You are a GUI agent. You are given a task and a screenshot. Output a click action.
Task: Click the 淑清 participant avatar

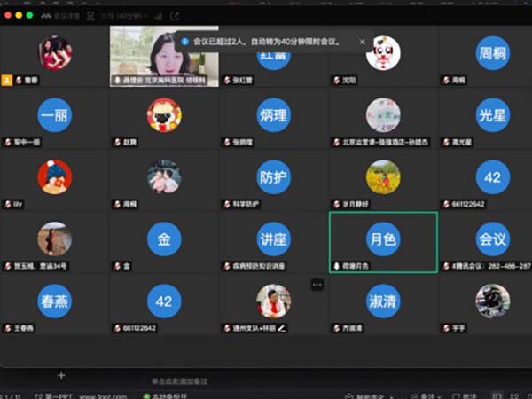tap(383, 301)
